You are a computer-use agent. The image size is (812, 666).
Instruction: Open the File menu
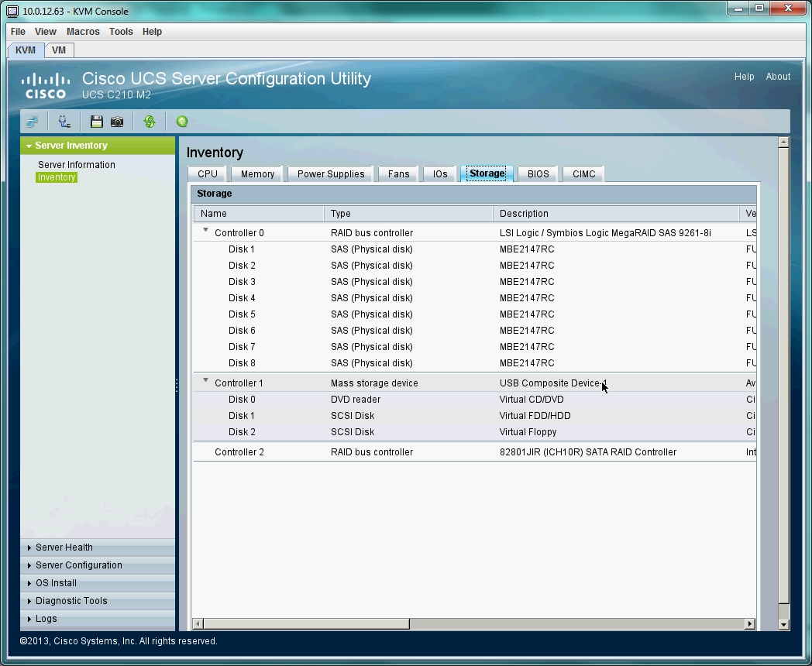[18, 32]
